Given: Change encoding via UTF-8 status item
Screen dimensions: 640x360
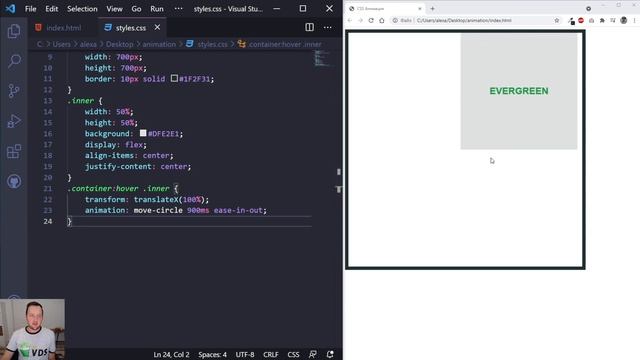Looking at the screenshot, I should (x=245, y=354).
